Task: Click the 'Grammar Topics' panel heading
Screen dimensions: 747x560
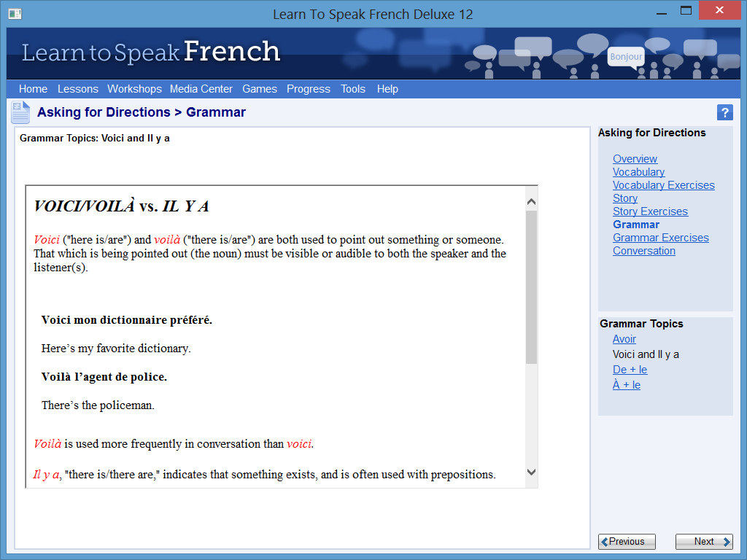Action: coord(641,324)
